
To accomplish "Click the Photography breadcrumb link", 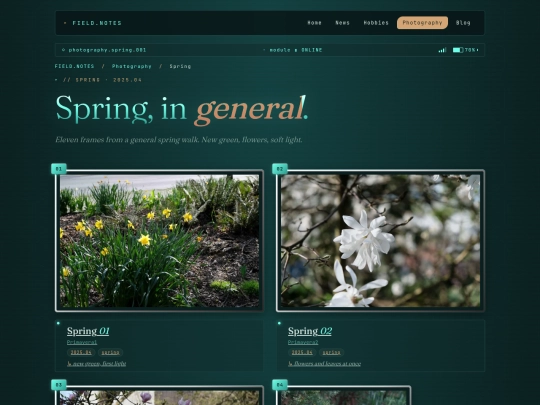I will [x=132, y=66].
